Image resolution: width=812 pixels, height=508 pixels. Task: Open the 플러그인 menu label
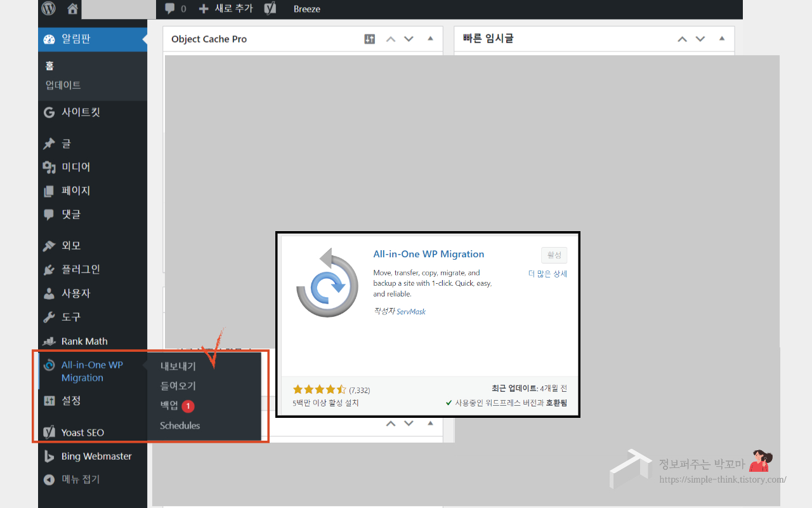click(81, 269)
